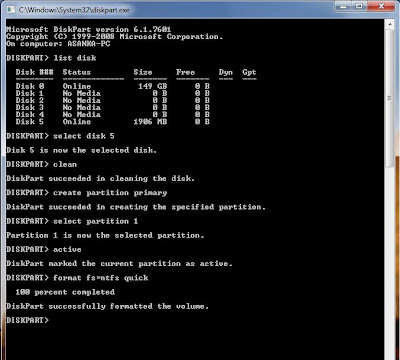400x360 pixels.
Task: Click the window title text diskpart.exe
Action: 74,10
